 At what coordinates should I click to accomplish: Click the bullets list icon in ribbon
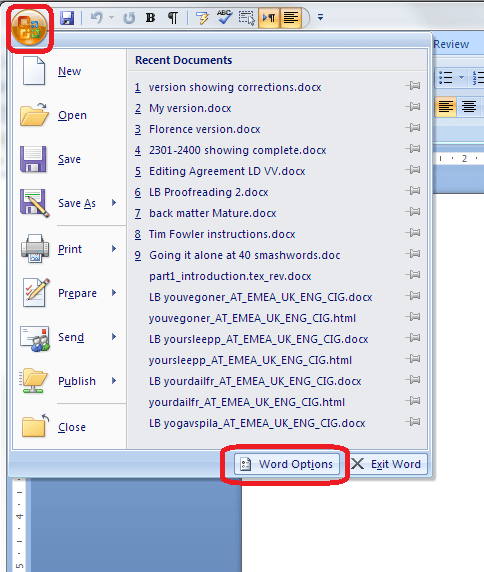coord(446,78)
